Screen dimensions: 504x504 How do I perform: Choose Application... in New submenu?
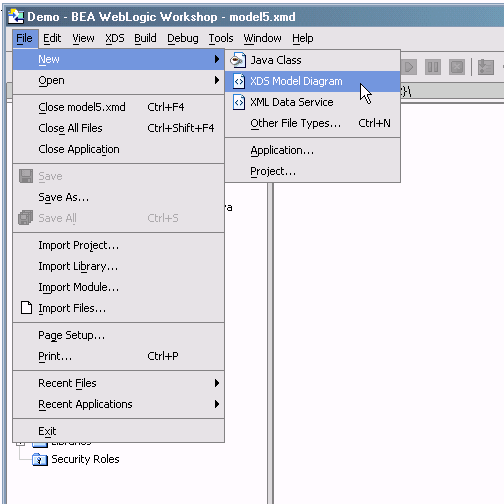click(x=313, y=150)
